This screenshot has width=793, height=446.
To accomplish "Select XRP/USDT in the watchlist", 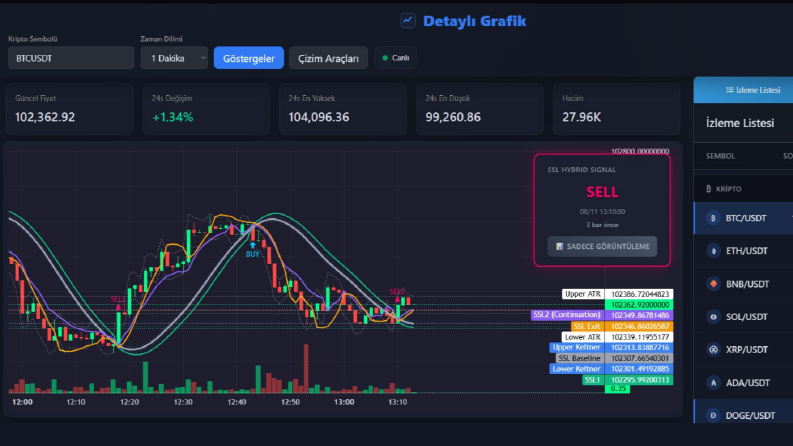I will coord(743,349).
